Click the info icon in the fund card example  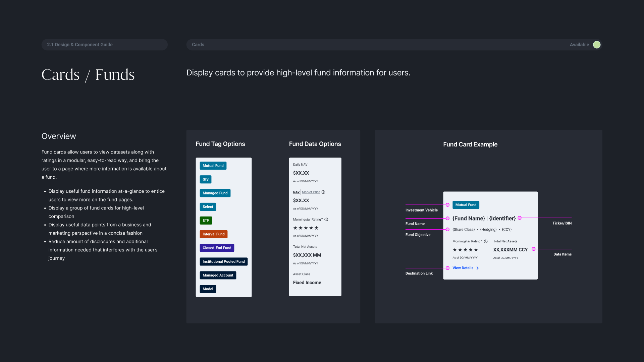pyautogui.click(x=486, y=241)
